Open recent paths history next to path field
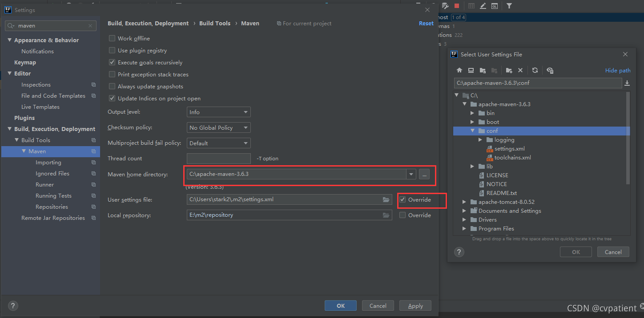This screenshot has width=644, height=318. click(x=627, y=83)
